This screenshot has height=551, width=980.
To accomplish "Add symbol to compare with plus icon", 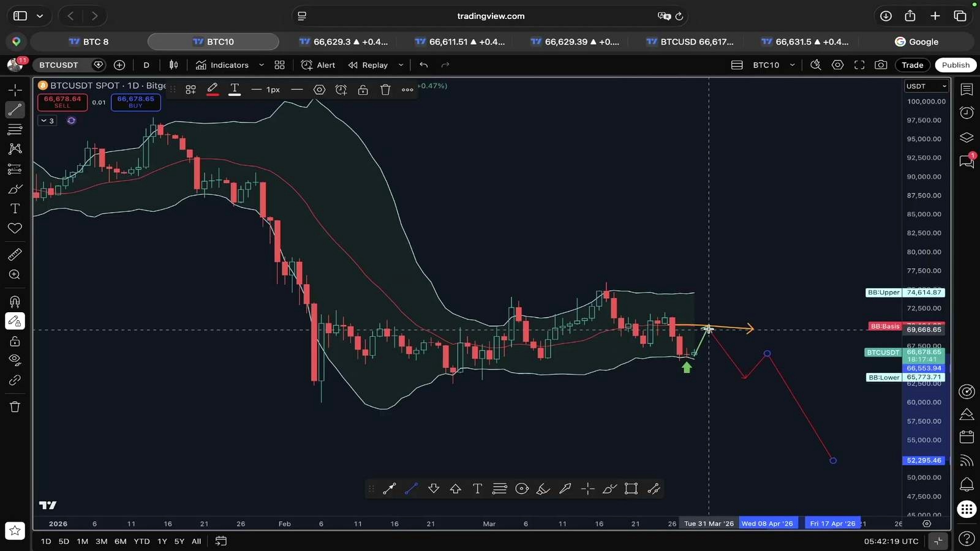I will pos(119,65).
